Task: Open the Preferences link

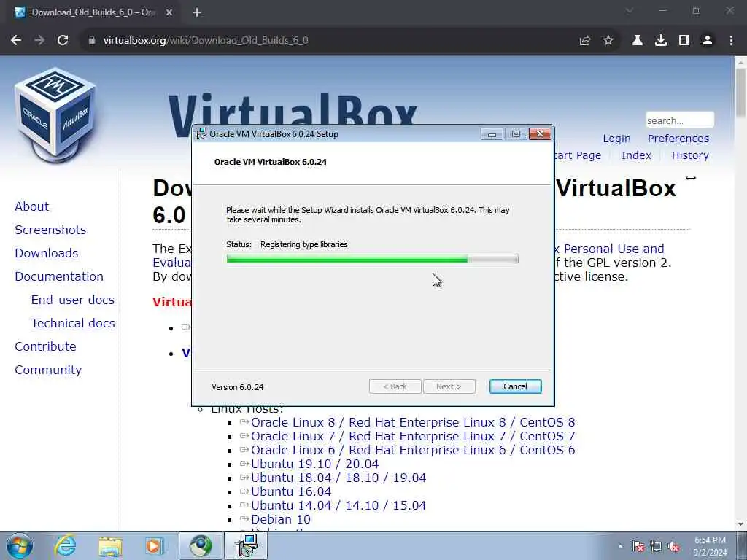Action: click(678, 139)
